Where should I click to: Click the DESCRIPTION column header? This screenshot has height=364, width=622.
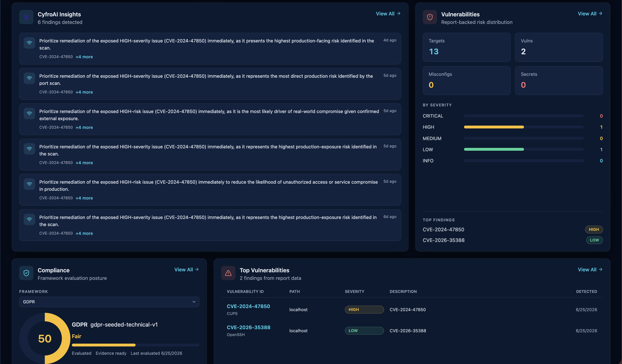pos(403,291)
